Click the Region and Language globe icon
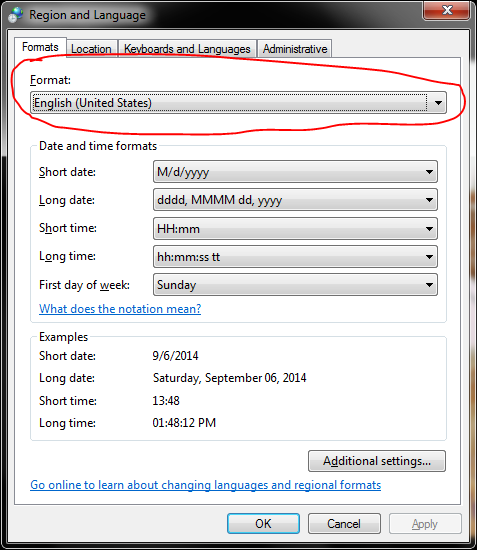Screen dimensions: 477x550 click(x=15, y=15)
